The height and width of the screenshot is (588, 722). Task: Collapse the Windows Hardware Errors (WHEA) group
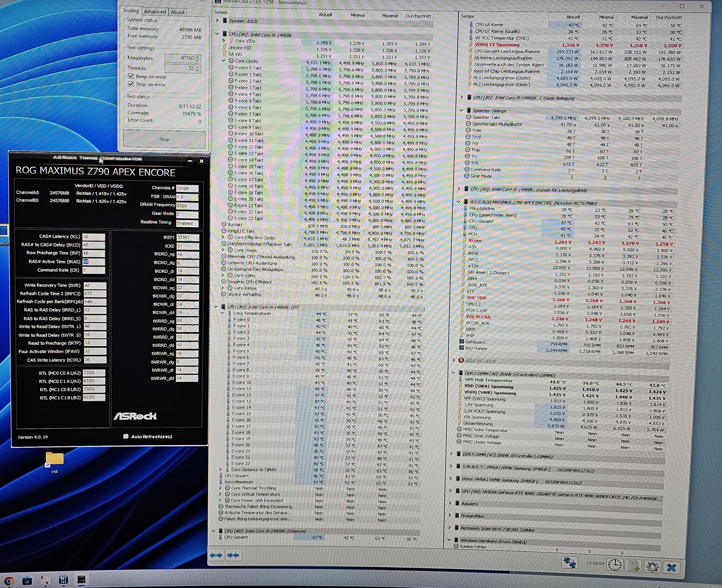(449, 540)
